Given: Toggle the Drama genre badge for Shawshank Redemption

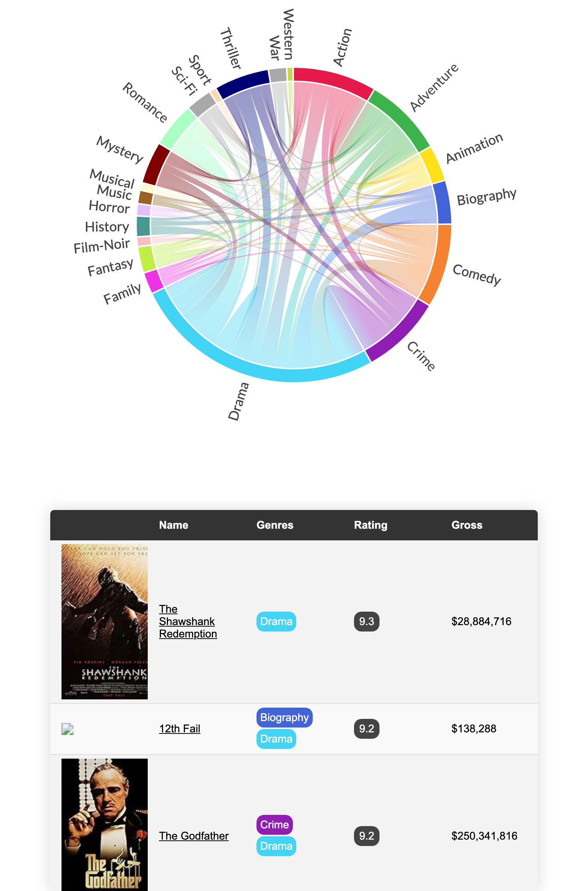Looking at the screenshot, I should [x=276, y=621].
